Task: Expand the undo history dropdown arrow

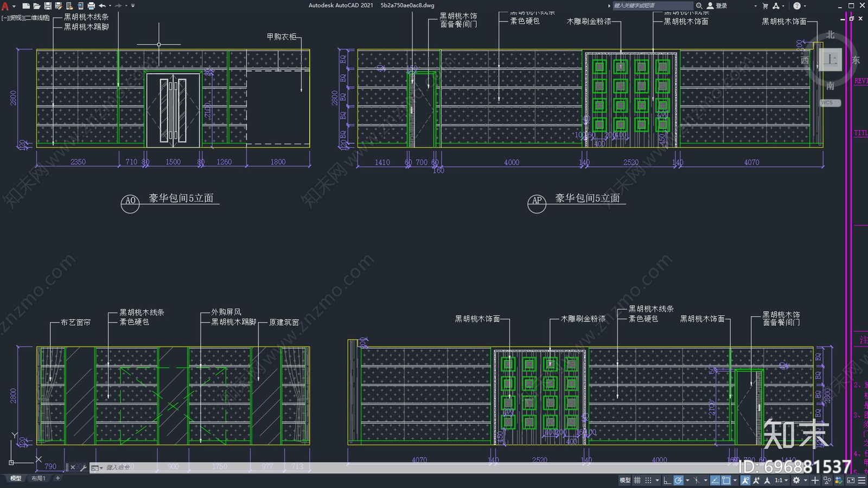Action: (110, 6)
